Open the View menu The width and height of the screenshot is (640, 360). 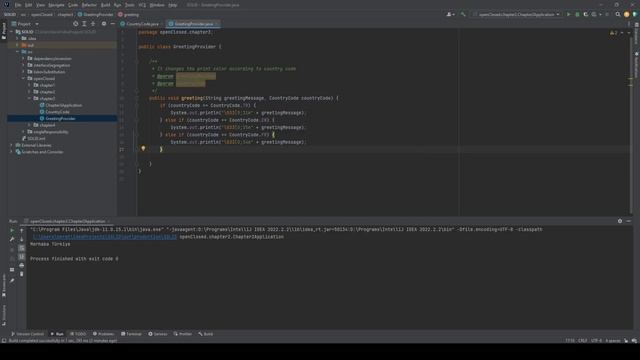pyautogui.click(x=40, y=5)
